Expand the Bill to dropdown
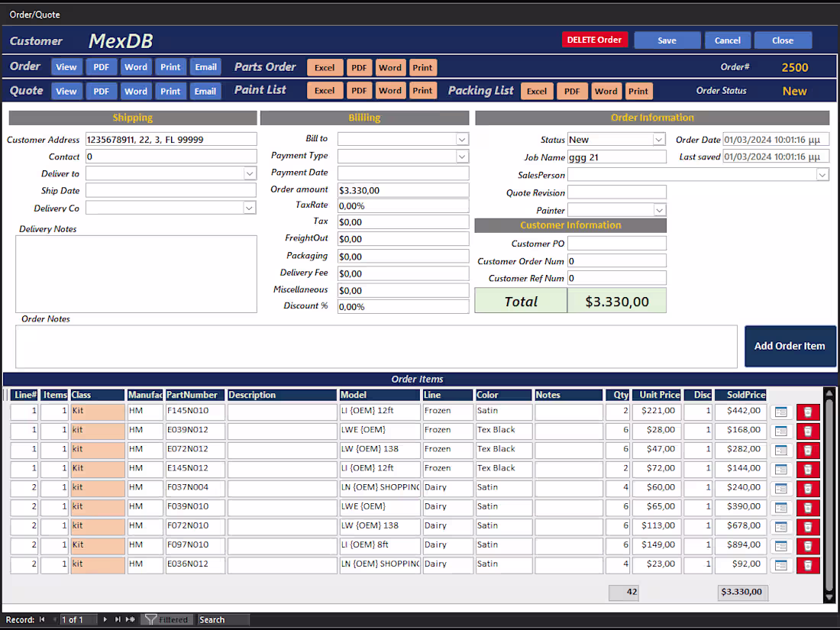This screenshot has width=840, height=630. click(x=461, y=139)
